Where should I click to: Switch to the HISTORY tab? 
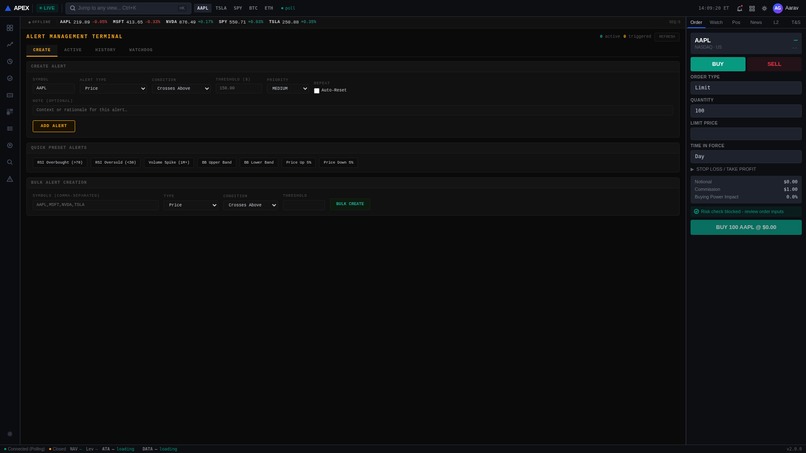(105, 50)
